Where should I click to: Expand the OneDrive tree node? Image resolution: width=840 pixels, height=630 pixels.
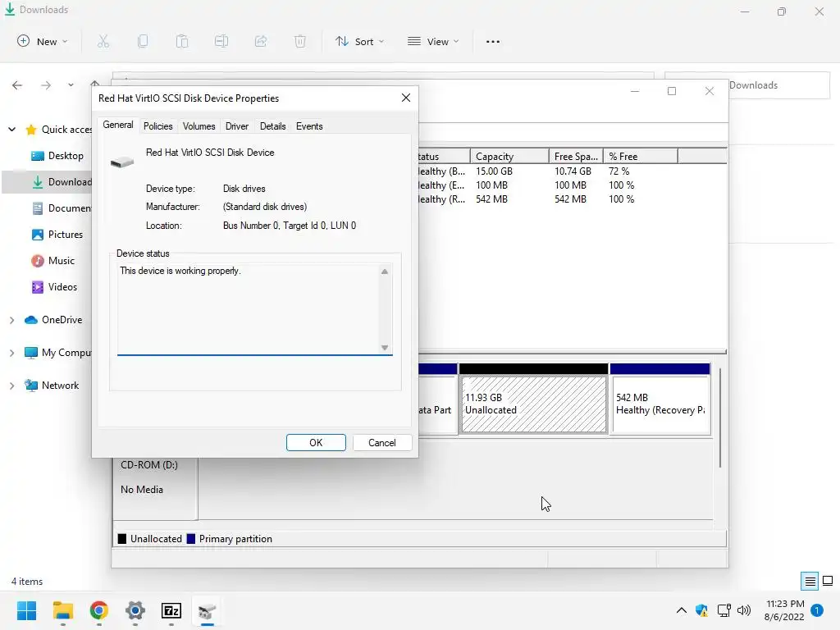[x=11, y=320]
